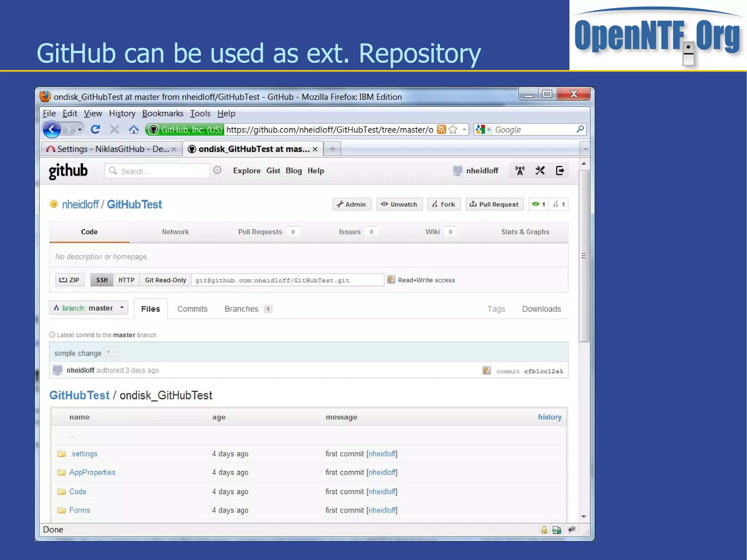Click the GitHub log out icon
Viewport: 747px width, 560px height.
click(x=560, y=170)
